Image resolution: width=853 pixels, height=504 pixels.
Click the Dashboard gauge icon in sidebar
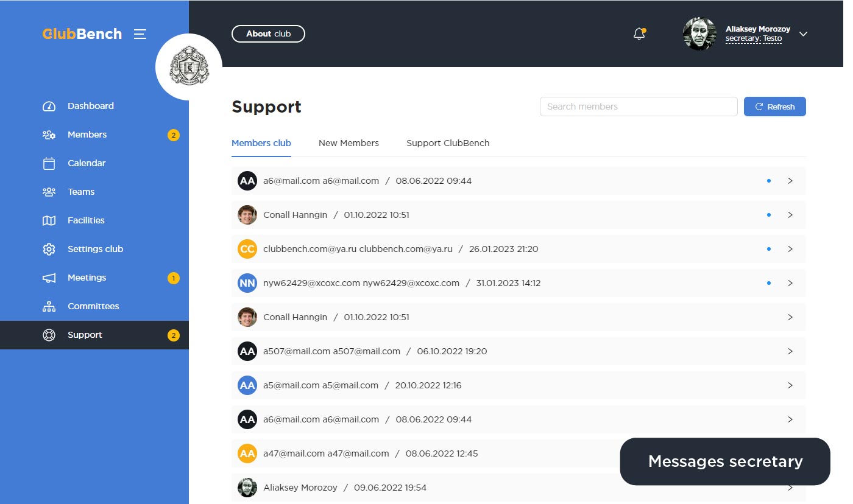point(49,107)
